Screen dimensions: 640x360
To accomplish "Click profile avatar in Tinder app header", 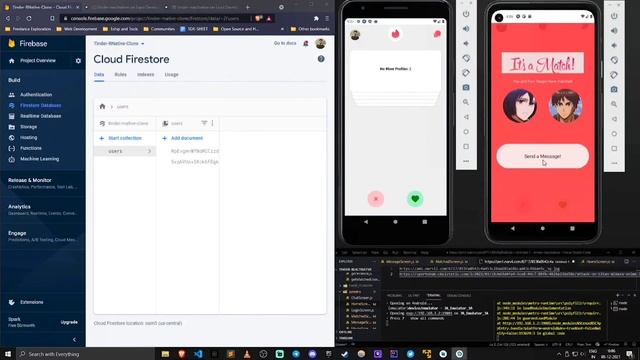I will [x=355, y=35].
